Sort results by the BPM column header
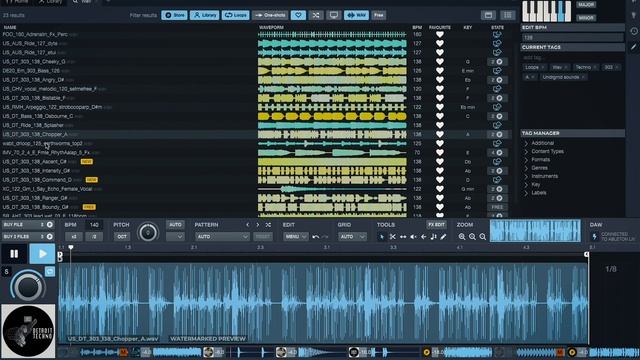 [417, 27]
